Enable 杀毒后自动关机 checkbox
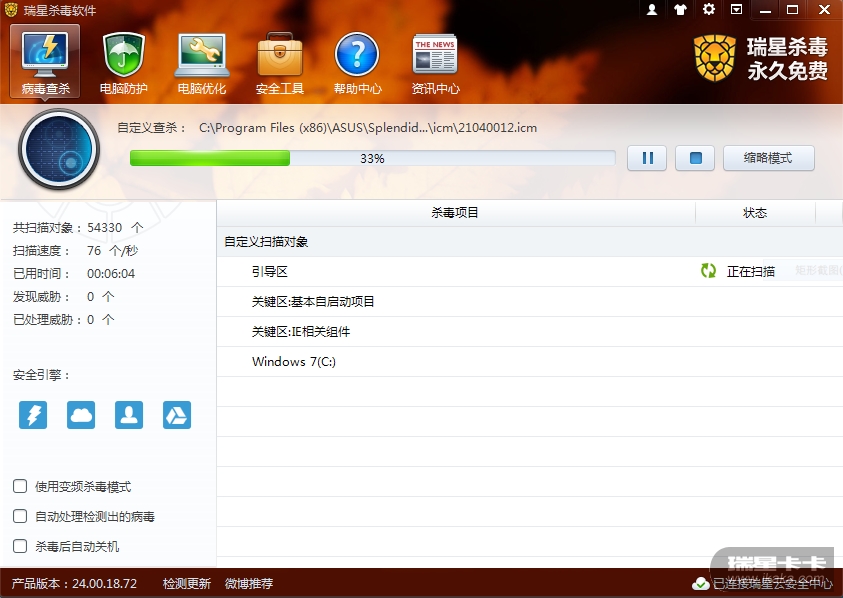Viewport: 843px width, 598px height. (20, 546)
